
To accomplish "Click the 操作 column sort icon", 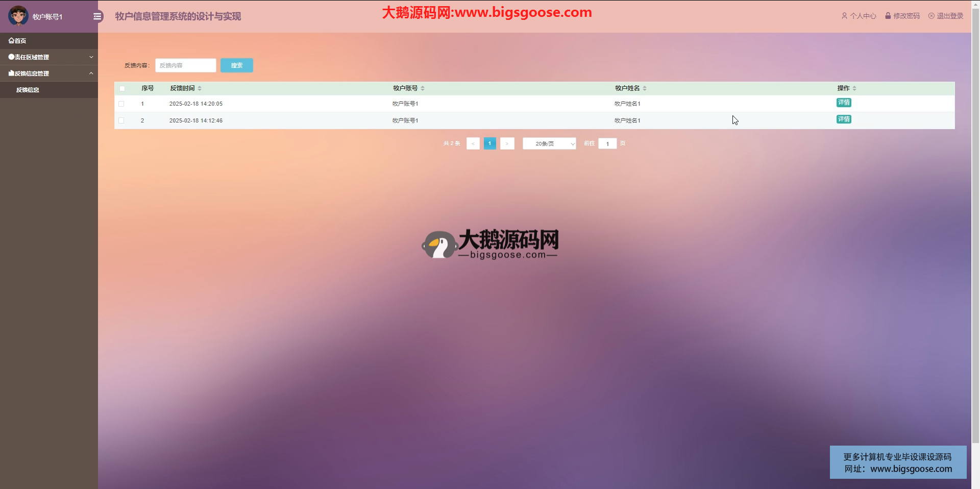I will [854, 89].
